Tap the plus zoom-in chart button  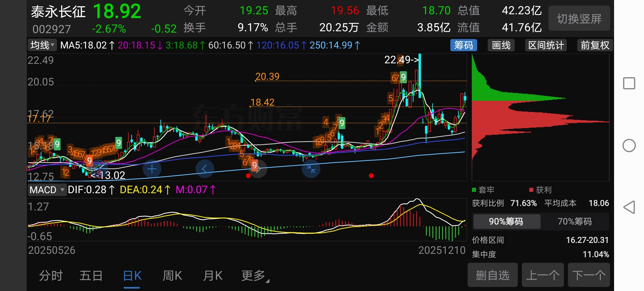(152, 169)
